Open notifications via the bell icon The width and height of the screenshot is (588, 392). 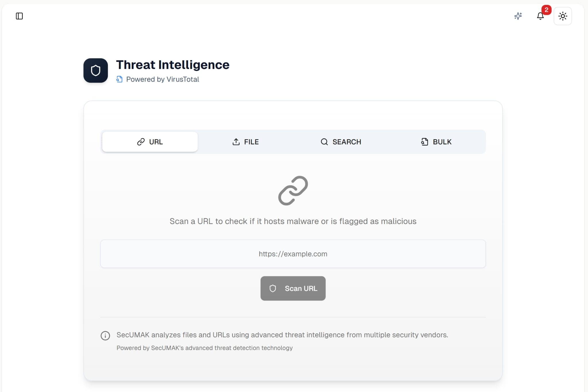click(540, 16)
